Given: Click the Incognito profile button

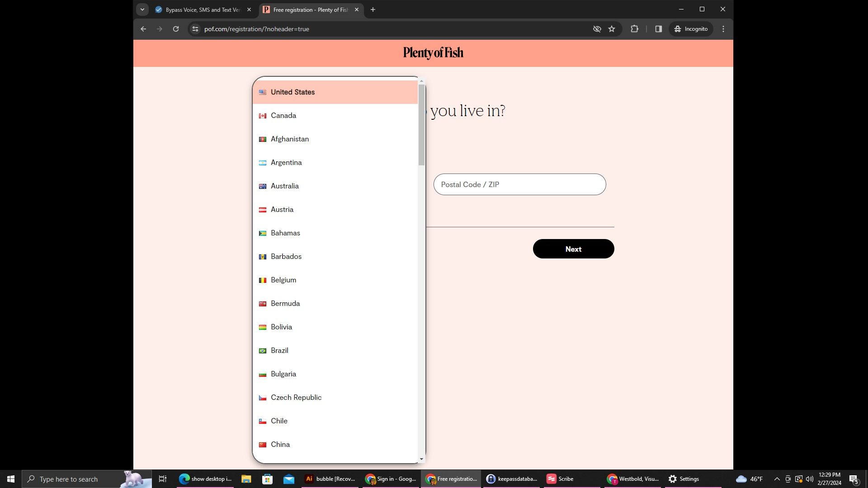Looking at the screenshot, I should click(x=691, y=29).
